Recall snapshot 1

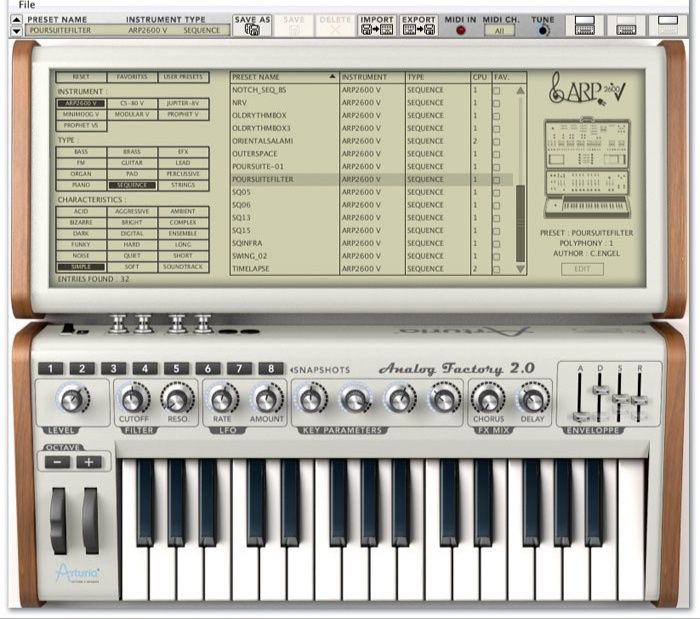coord(50,369)
